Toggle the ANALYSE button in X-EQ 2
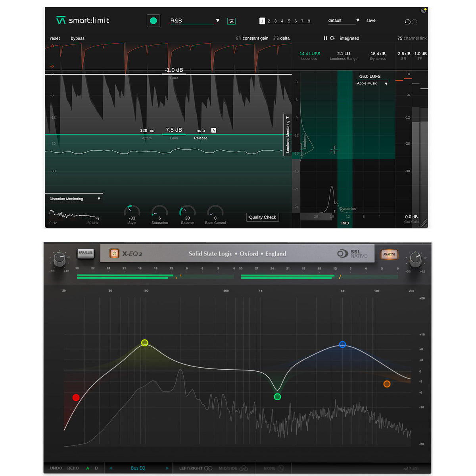Viewport: 476px width, 476px height. tap(389, 254)
